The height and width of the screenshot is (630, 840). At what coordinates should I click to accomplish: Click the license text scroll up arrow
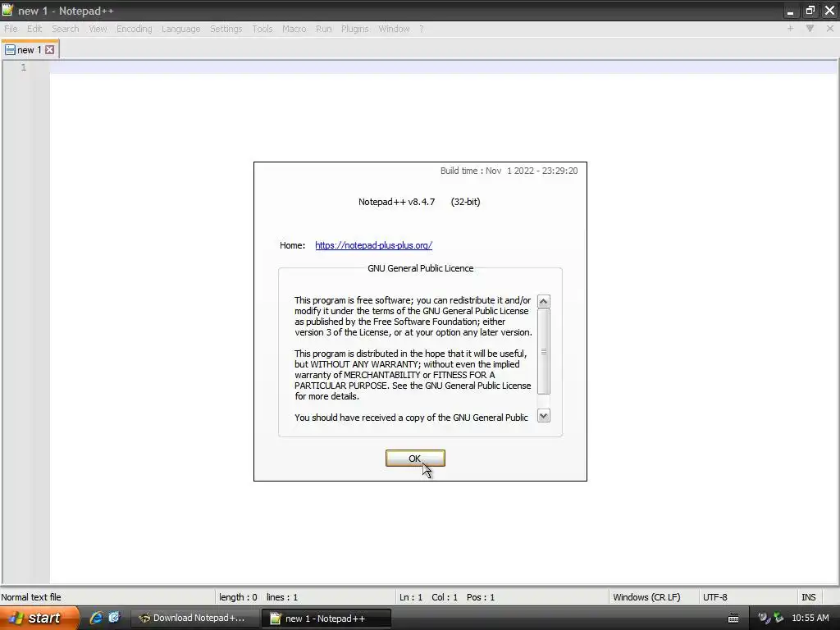point(543,302)
